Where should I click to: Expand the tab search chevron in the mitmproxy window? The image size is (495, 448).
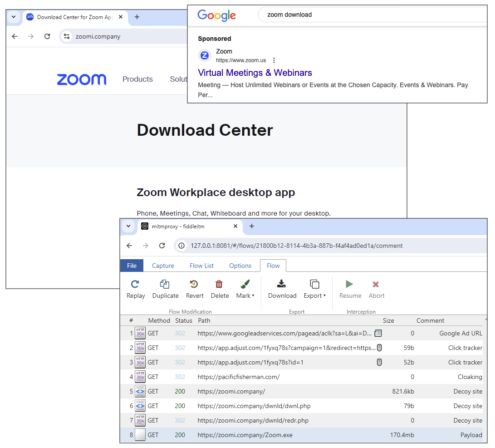tap(128, 226)
